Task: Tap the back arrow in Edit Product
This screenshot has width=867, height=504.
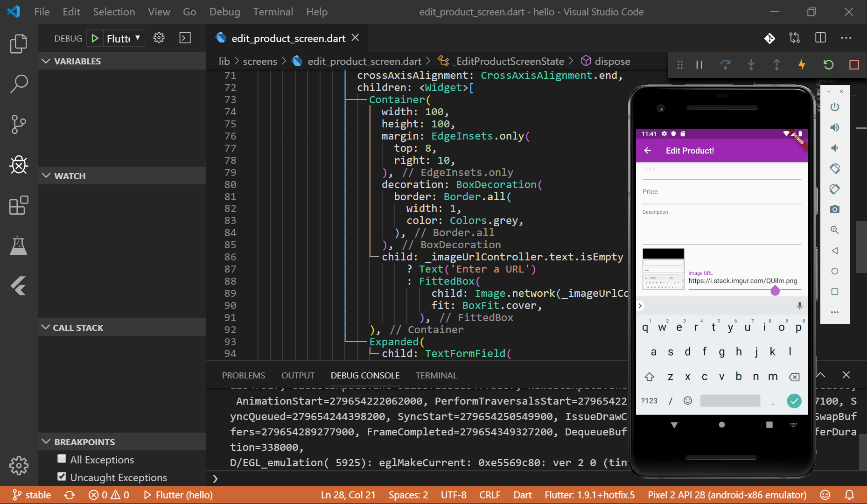Action: (648, 150)
